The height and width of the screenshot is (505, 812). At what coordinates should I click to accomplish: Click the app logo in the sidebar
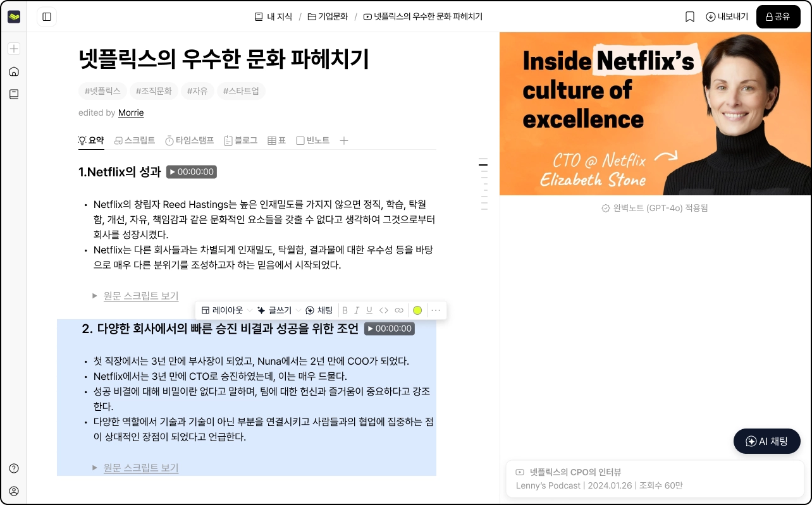tap(14, 17)
